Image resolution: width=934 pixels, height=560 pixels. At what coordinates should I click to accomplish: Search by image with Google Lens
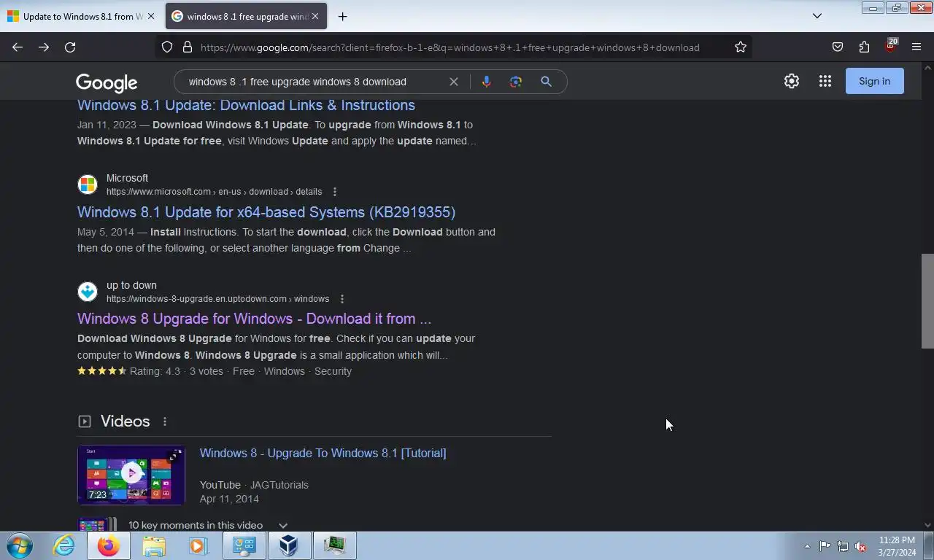pyautogui.click(x=516, y=82)
